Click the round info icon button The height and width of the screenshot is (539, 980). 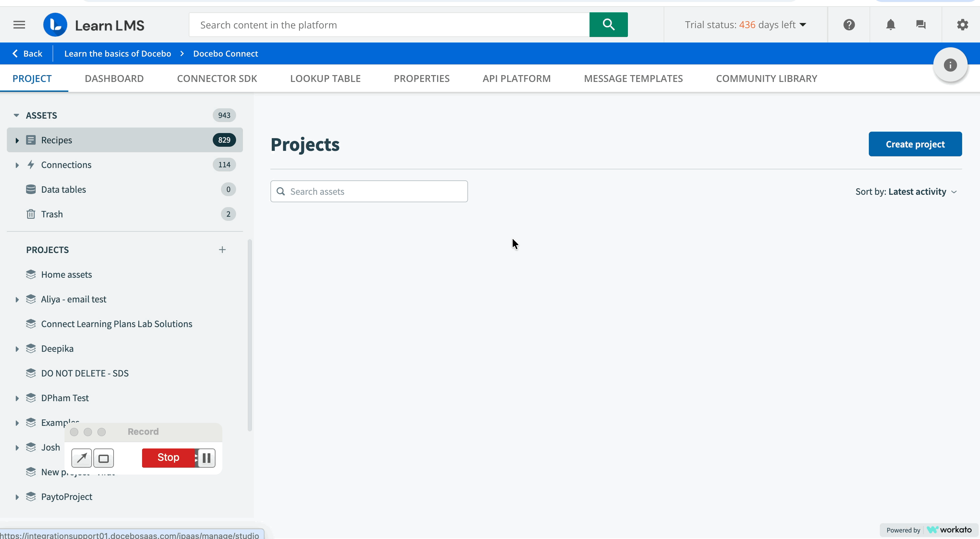pyautogui.click(x=950, y=65)
